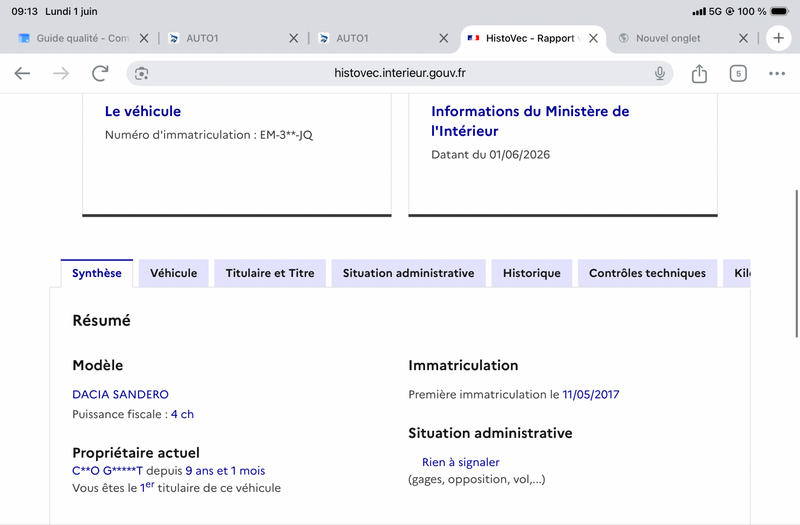Open the browser three-dot menu

(777, 73)
